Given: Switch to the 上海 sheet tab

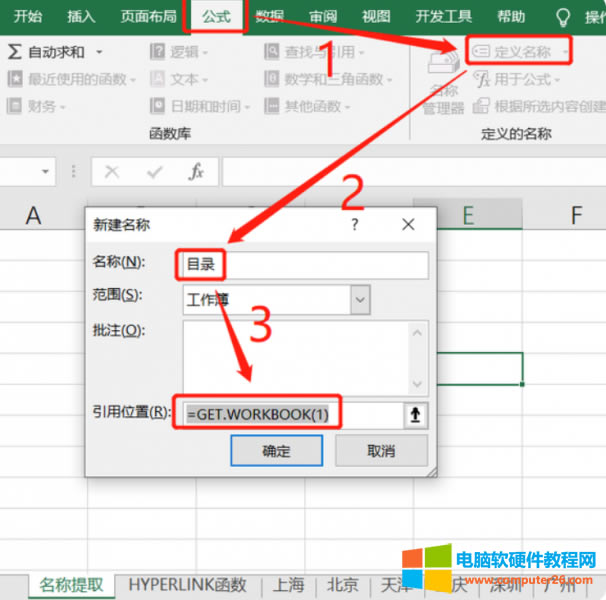Looking at the screenshot, I should click(288, 585).
